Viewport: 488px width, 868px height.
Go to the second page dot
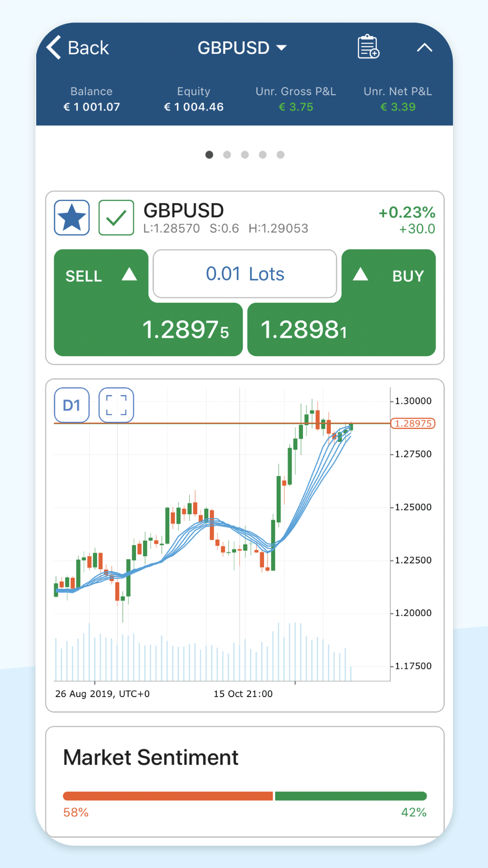(227, 155)
